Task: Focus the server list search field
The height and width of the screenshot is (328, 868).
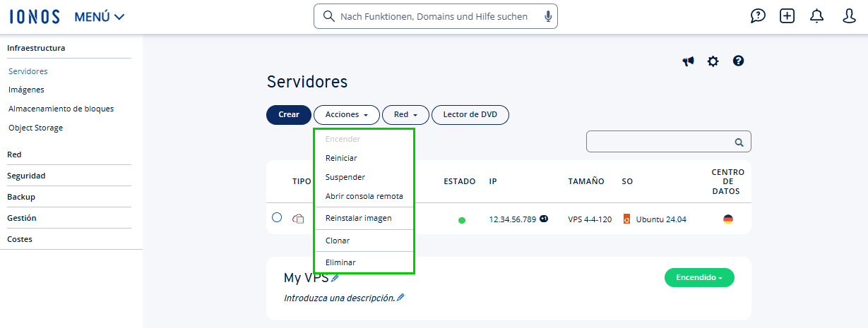Action: click(668, 142)
